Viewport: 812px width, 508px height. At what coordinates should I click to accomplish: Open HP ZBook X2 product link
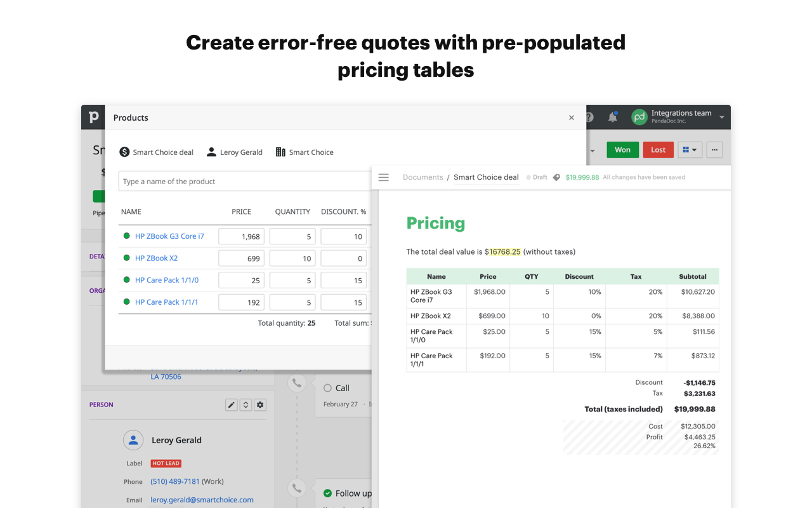point(156,258)
